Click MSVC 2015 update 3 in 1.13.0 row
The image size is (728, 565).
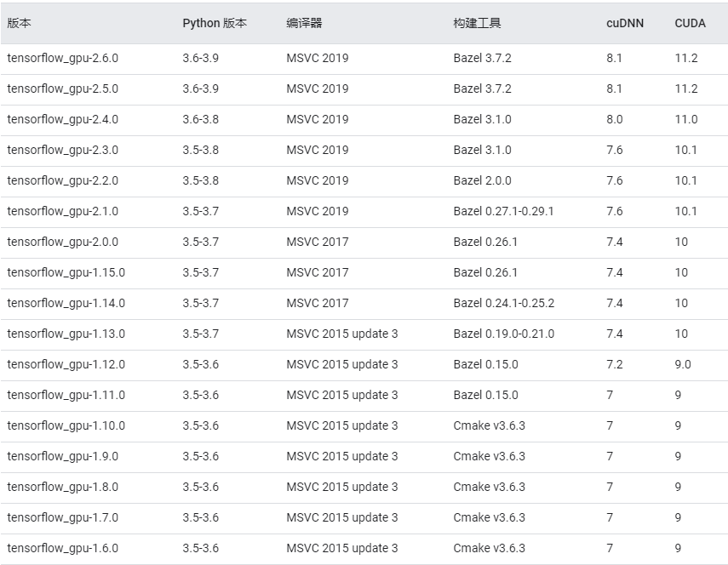click(342, 334)
